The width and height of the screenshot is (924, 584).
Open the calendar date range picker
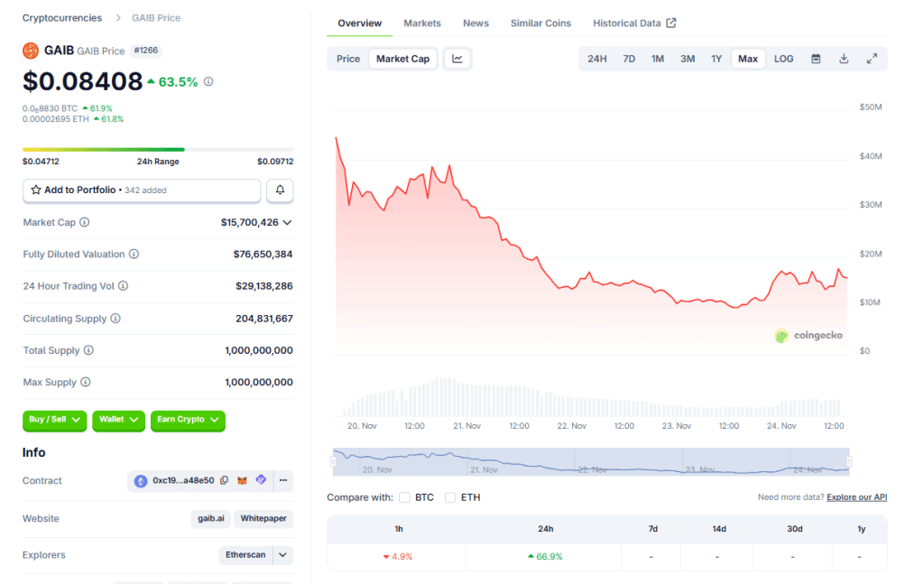pyautogui.click(x=816, y=59)
